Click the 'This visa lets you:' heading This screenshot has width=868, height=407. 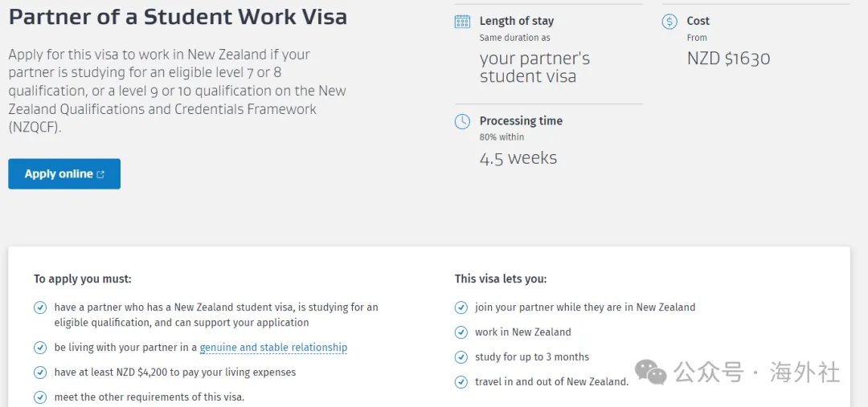501,279
